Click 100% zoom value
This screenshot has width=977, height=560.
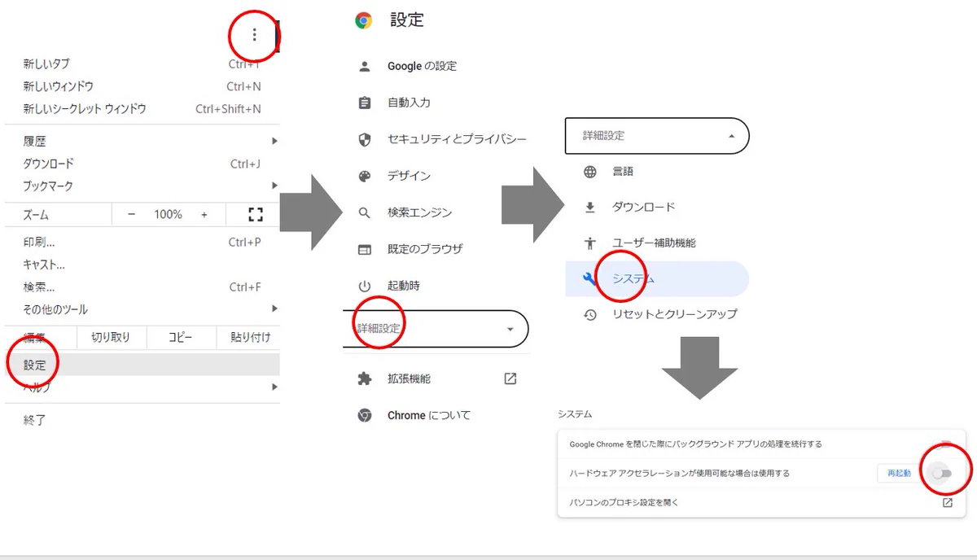169,215
